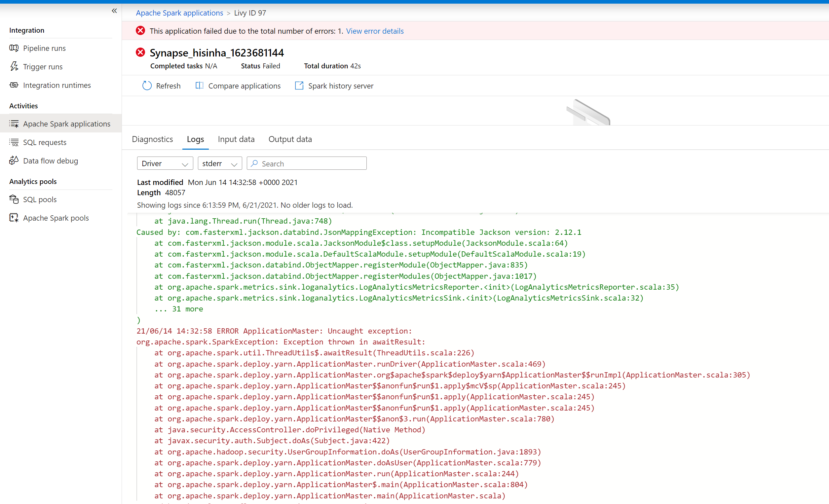Click the Last modified timestamp value
Viewport: 829px width, 504px height.
(243, 182)
